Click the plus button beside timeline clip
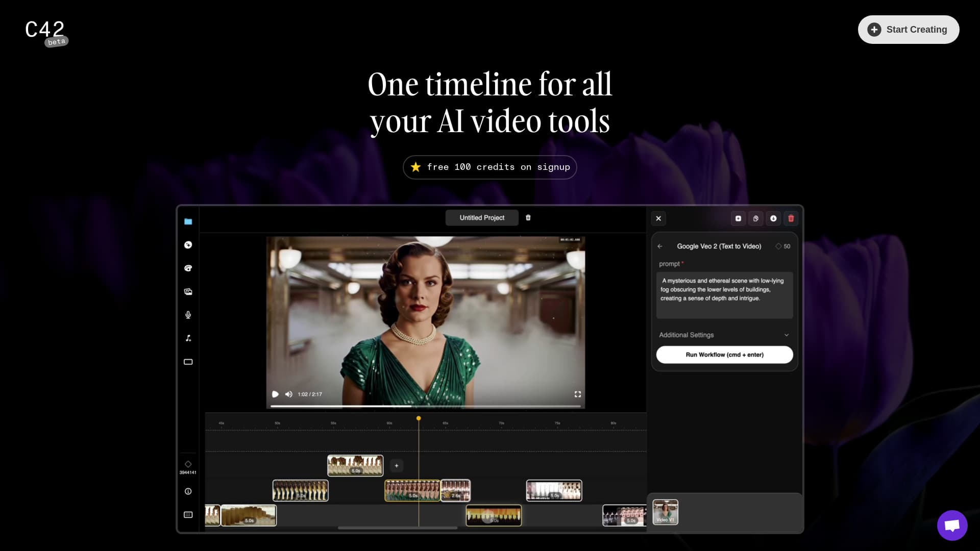Viewport: 980px width, 551px height. 396,466
